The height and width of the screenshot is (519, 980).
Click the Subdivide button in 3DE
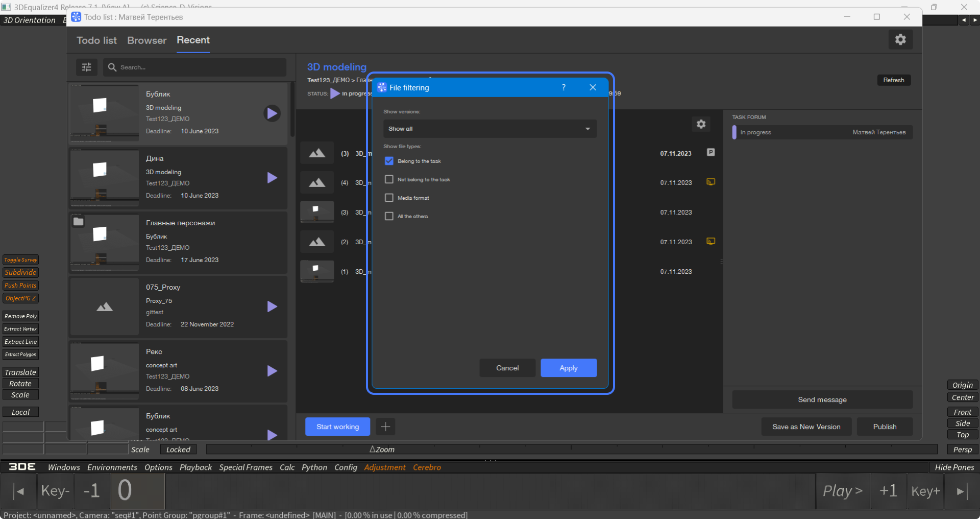click(x=20, y=272)
